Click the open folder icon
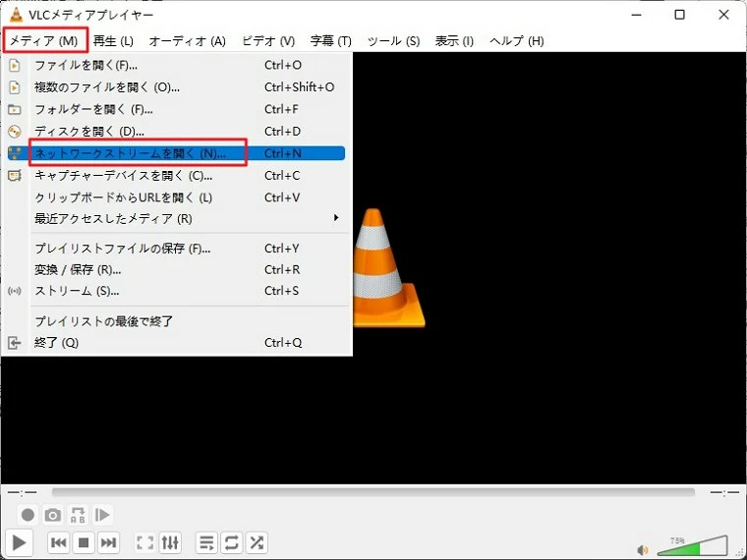 click(x=15, y=109)
